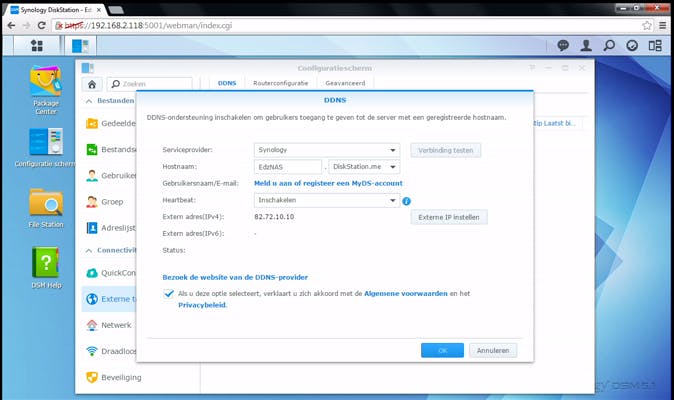Open Draadloos sidebar item

(111, 351)
